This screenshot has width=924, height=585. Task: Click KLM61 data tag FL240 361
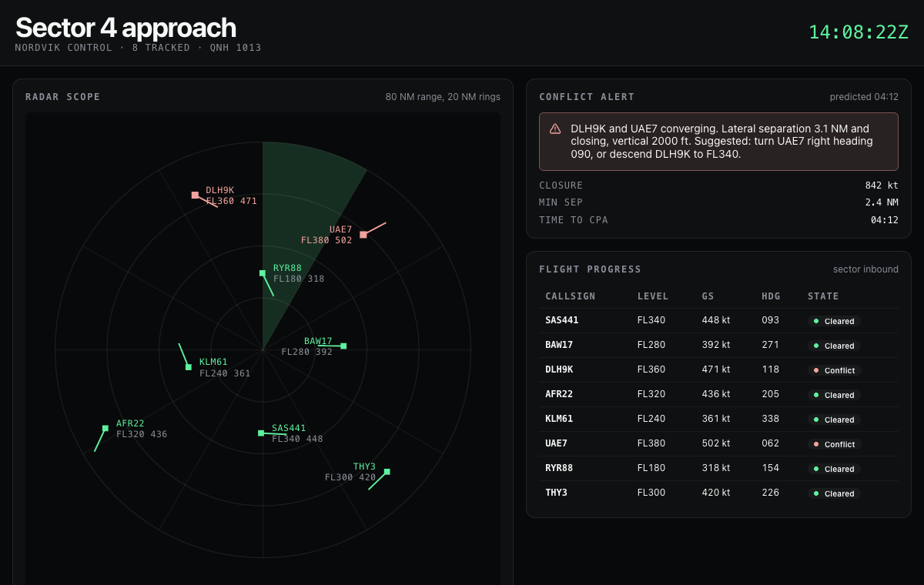(225, 373)
